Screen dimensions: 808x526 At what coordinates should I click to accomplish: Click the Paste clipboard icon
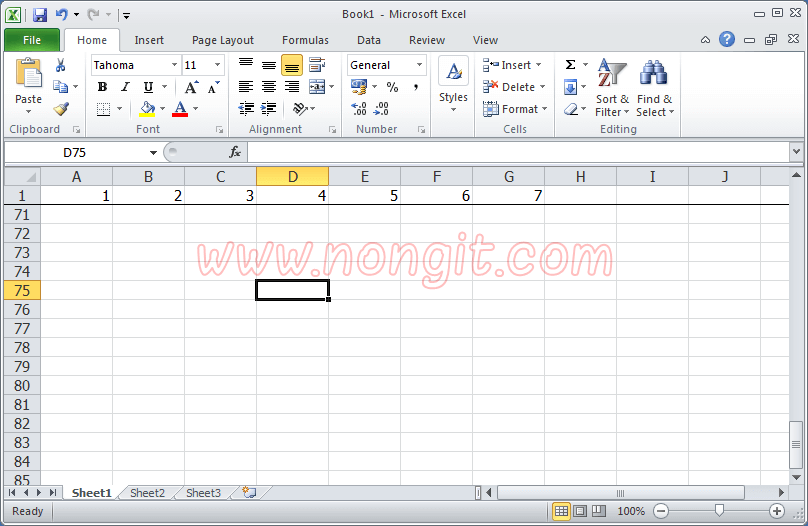[x=28, y=74]
